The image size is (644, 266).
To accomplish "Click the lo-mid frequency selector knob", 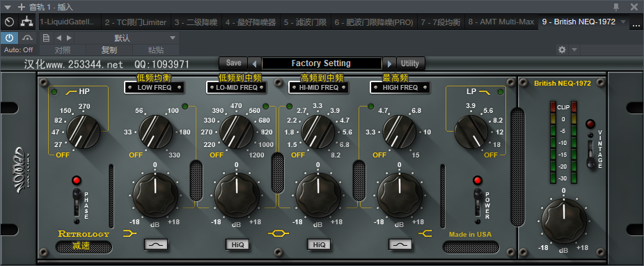I will [237, 132].
